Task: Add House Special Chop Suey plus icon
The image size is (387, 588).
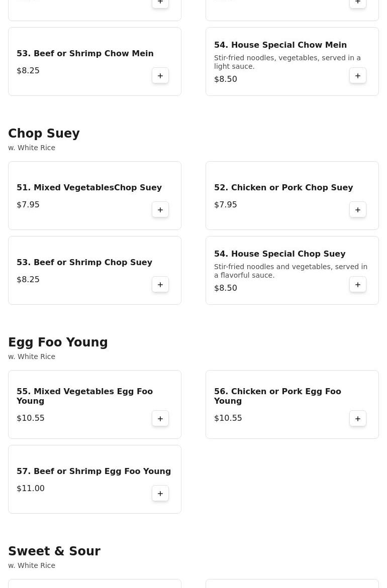Action: (358, 285)
